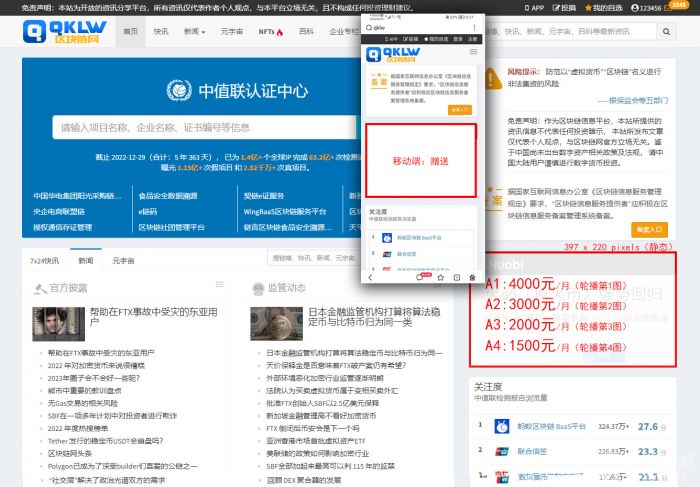Image resolution: width=700 pixels, height=487 pixels.
Task: Open the NFTs menu with flame icon
Action: click(x=271, y=32)
